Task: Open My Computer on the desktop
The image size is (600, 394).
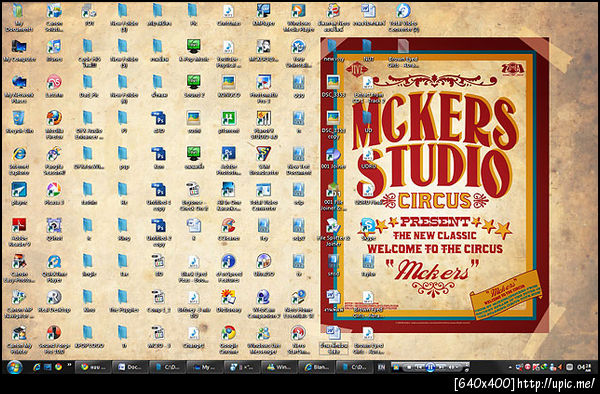Action: pos(19,50)
